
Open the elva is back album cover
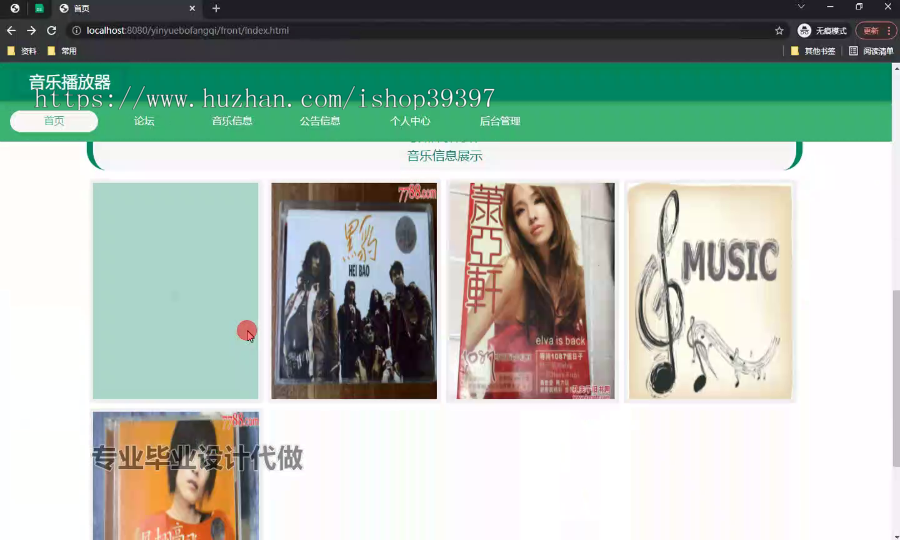(532, 291)
